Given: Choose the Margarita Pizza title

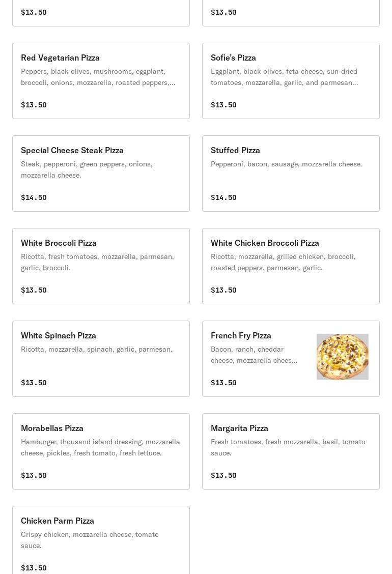Looking at the screenshot, I should point(239,428).
